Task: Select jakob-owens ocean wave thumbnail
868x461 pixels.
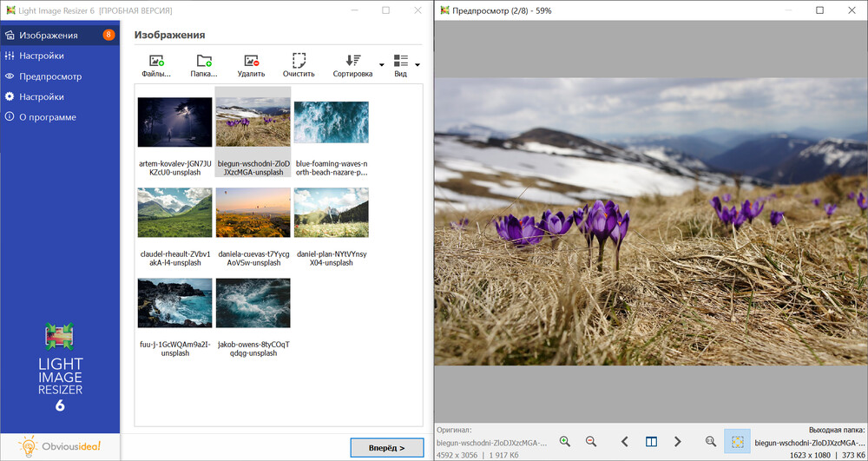Action: (253, 303)
